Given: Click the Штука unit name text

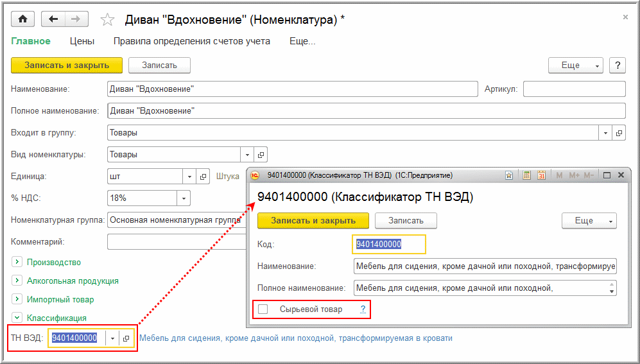Looking at the screenshot, I should pyautogui.click(x=228, y=177).
